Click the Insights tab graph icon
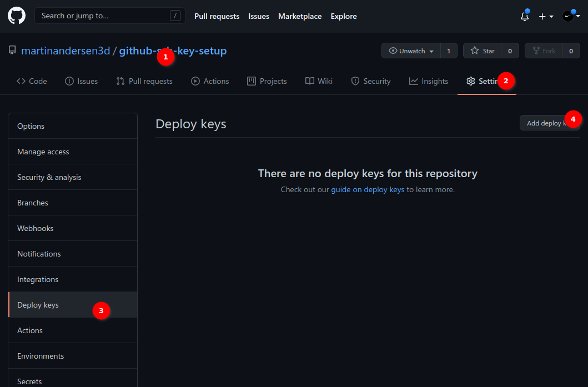The height and width of the screenshot is (387, 588). pos(414,81)
